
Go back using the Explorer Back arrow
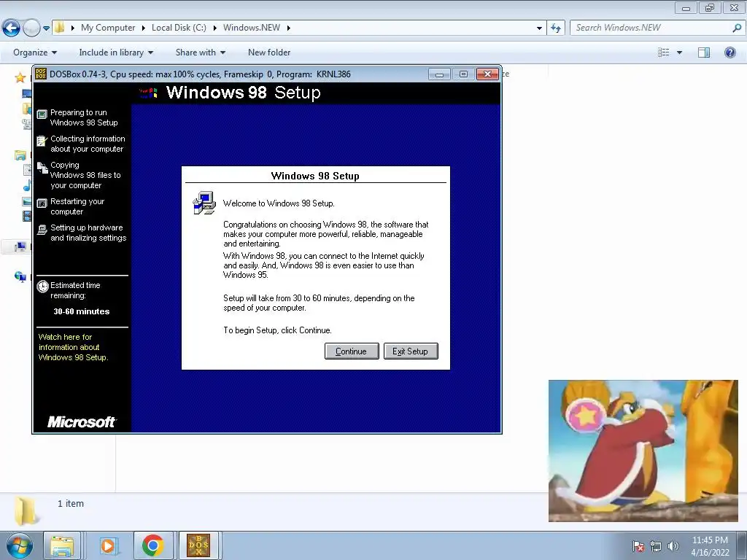[x=11, y=28]
